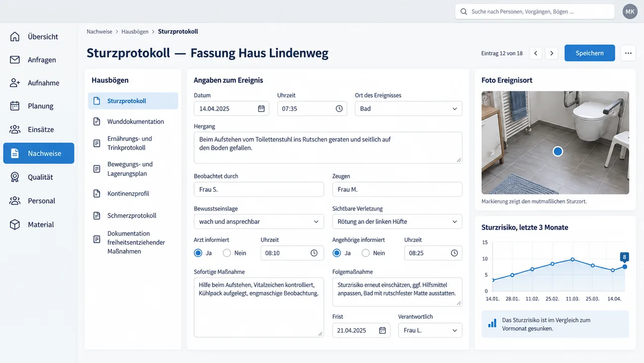Click the Material box icon
This screenshot has width=644, height=363.
[x=15, y=225]
